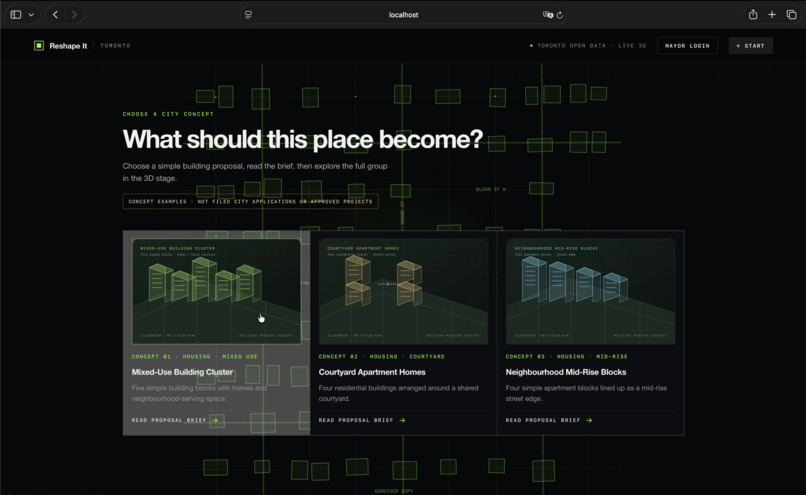Select the Courtyard Apartment Homes title
806x495 pixels.
pos(372,372)
